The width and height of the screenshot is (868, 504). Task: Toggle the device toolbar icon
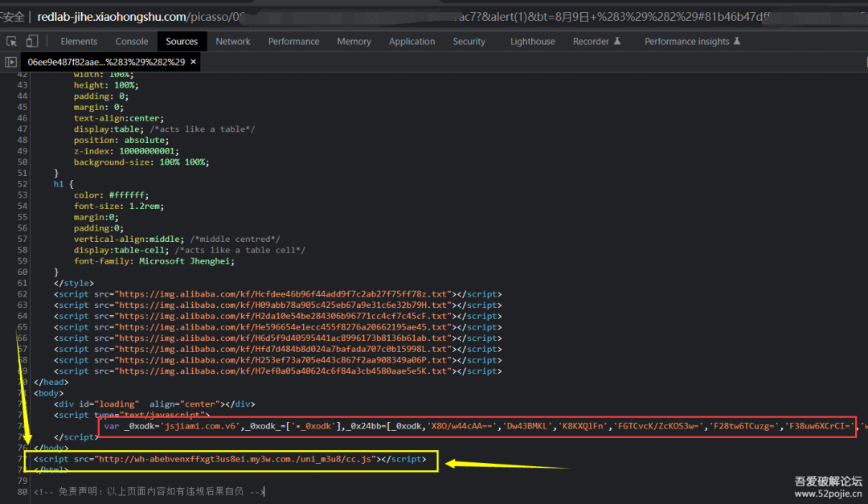coord(32,42)
